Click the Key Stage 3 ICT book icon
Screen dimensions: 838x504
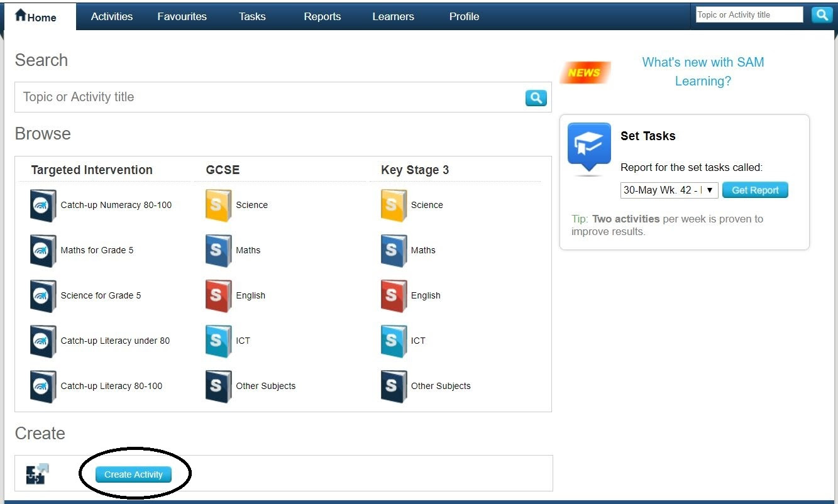394,341
